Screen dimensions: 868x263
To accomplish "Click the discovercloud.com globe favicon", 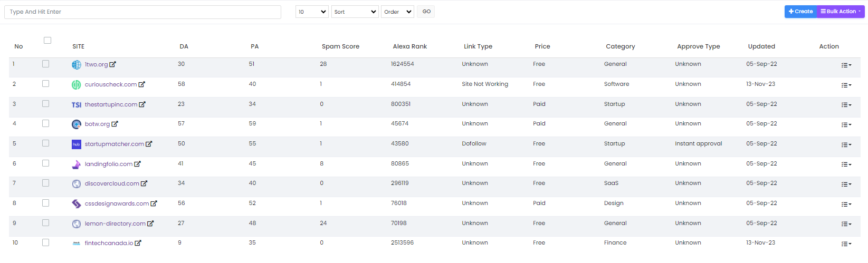I will tap(77, 184).
